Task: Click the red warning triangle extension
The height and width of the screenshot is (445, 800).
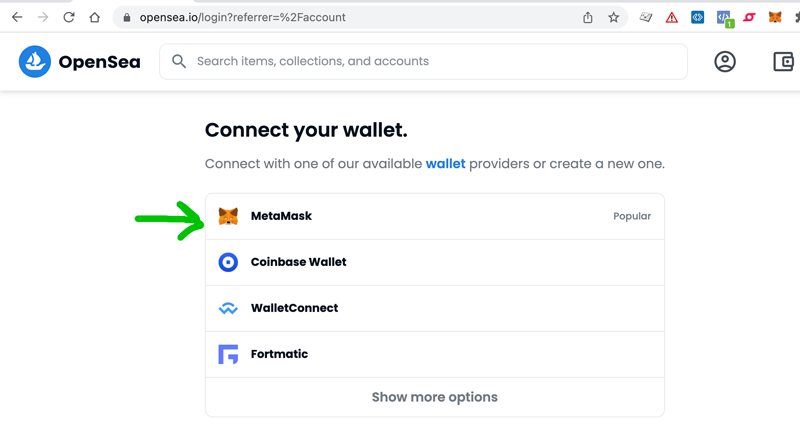Action: click(671, 18)
